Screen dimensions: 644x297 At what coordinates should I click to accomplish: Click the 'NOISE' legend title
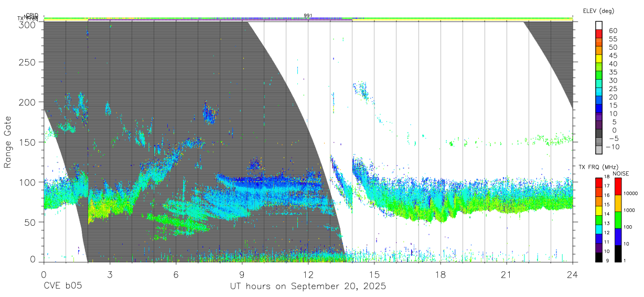pyautogui.click(x=621, y=174)
